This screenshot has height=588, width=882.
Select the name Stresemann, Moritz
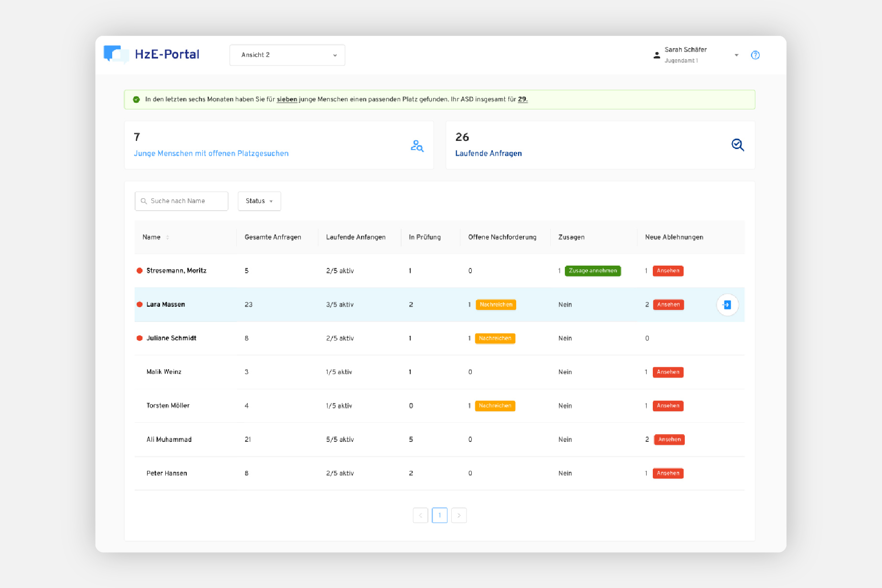pos(176,271)
